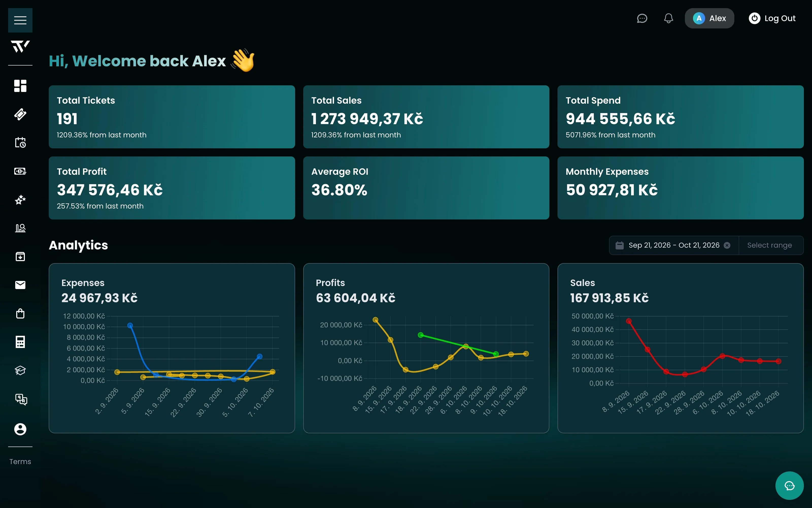Open the calendar with clock icon
The image size is (812, 508).
(x=20, y=142)
